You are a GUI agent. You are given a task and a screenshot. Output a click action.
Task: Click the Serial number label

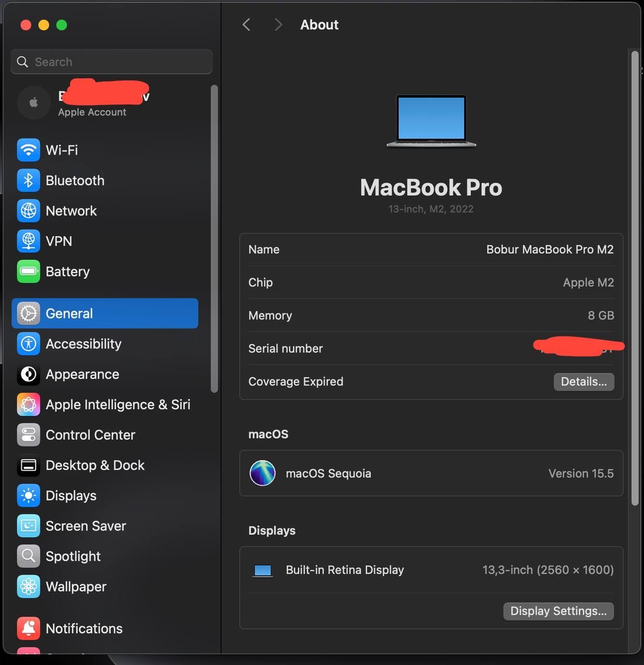[285, 349]
